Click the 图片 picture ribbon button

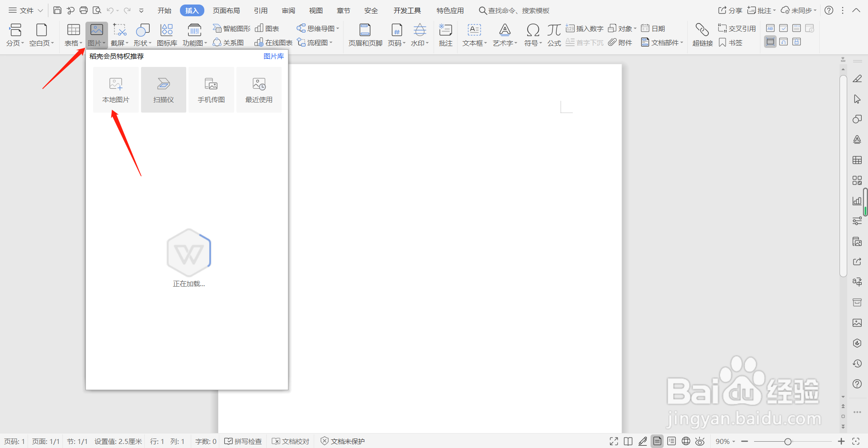pyautogui.click(x=97, y=35)
